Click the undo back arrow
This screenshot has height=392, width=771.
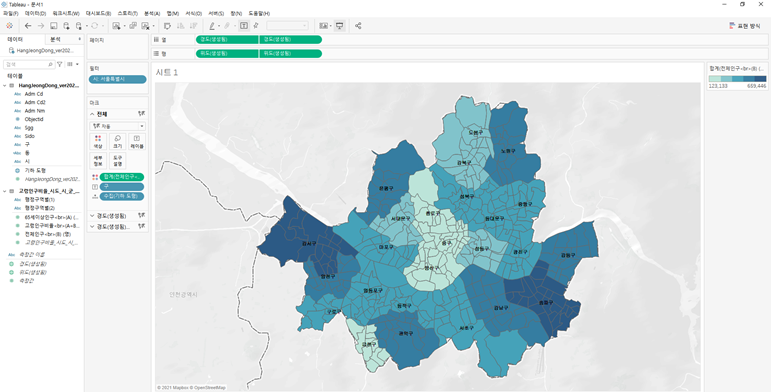(x=28, y=26)
